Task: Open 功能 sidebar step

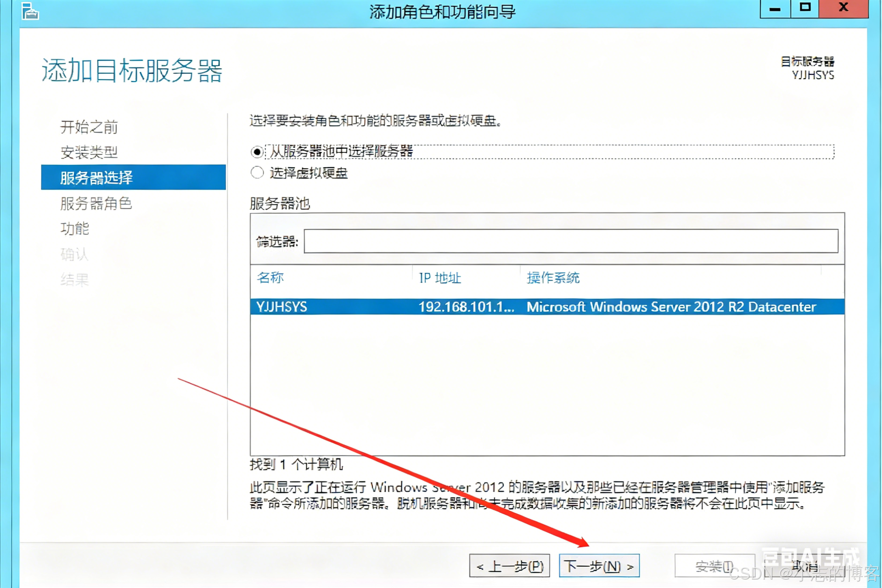Action: (x=75, y=228)
